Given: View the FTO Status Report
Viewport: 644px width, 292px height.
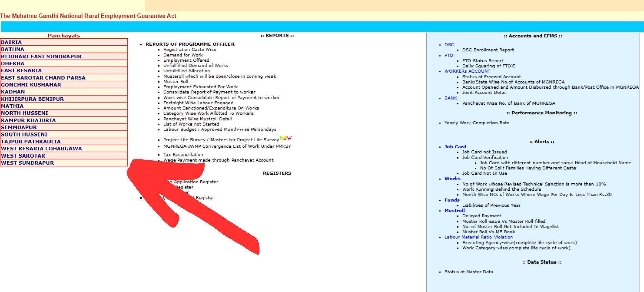Looking at the screenshot, I should 482,61.
